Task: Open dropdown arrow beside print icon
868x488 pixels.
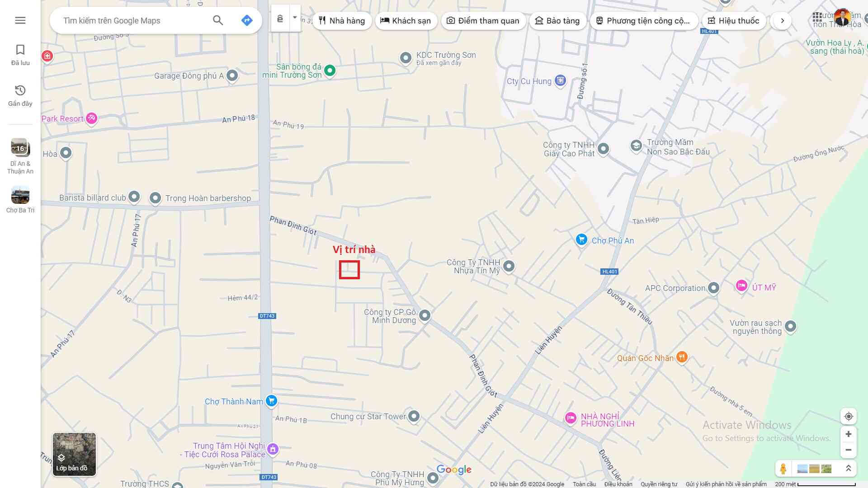Action: [295, 18]
